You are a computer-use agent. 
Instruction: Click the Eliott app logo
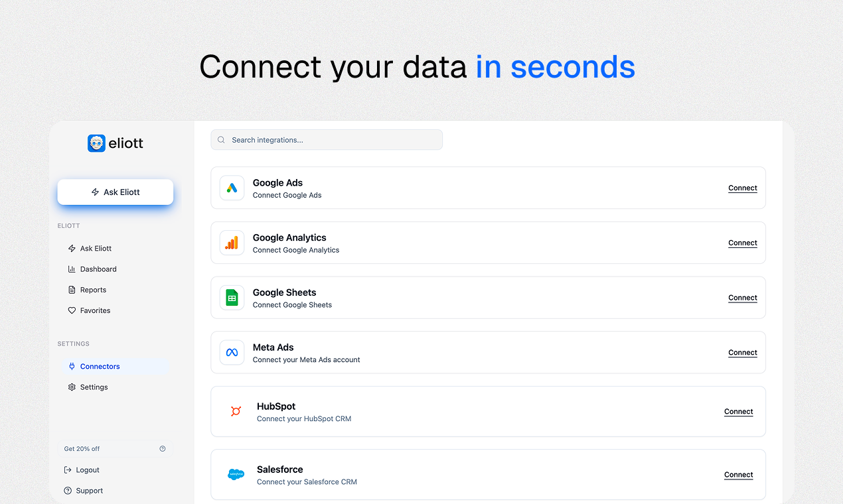[x=97, y=143]
